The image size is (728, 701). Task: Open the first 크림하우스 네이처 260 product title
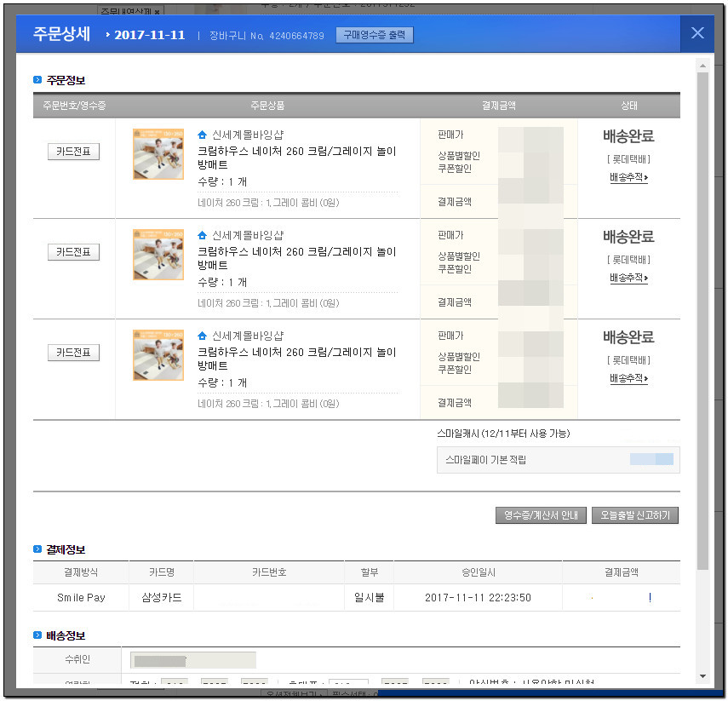296,158
